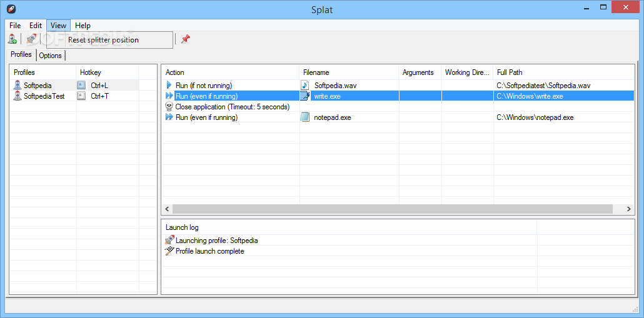The width and height of the screenshot is (644, 318).
Task: Click the Launch log column header
Action: (x=349, y=227)
